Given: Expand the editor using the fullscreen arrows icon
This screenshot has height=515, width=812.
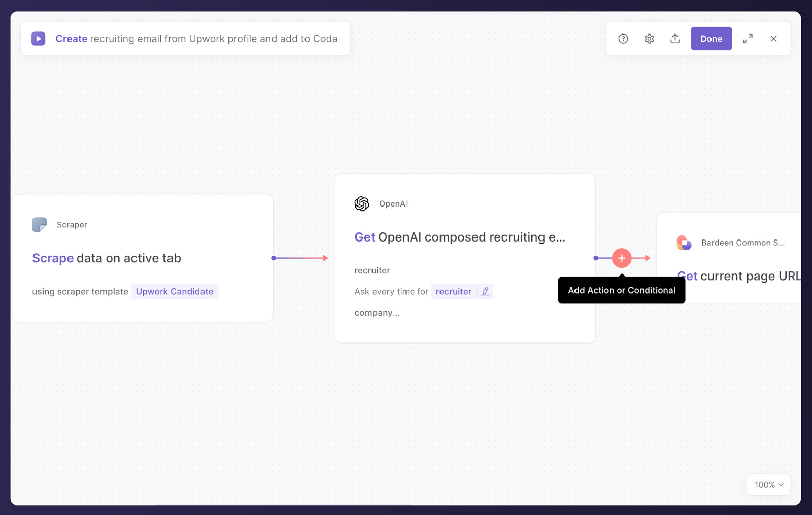Looking at the screenshot, I should click(x=748, y=39).
